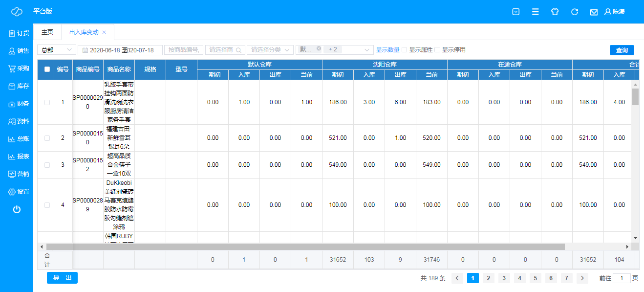The height and width of the screenshot is (292, 644).
Task: Enable the 显示属性 checkbox
Action: tap(405, 50)
